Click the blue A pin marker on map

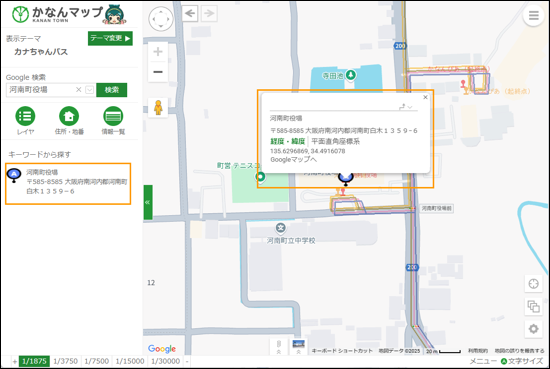(345, 179)
